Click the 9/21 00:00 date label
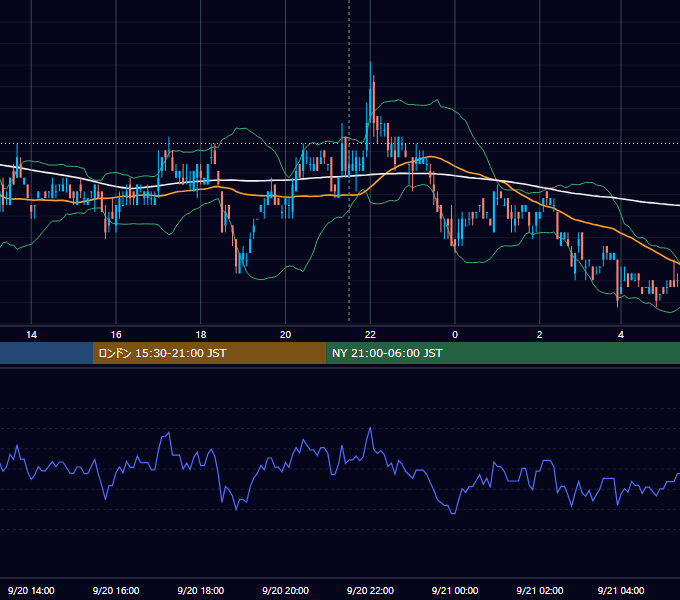680x600 pixels. [455, 590]
